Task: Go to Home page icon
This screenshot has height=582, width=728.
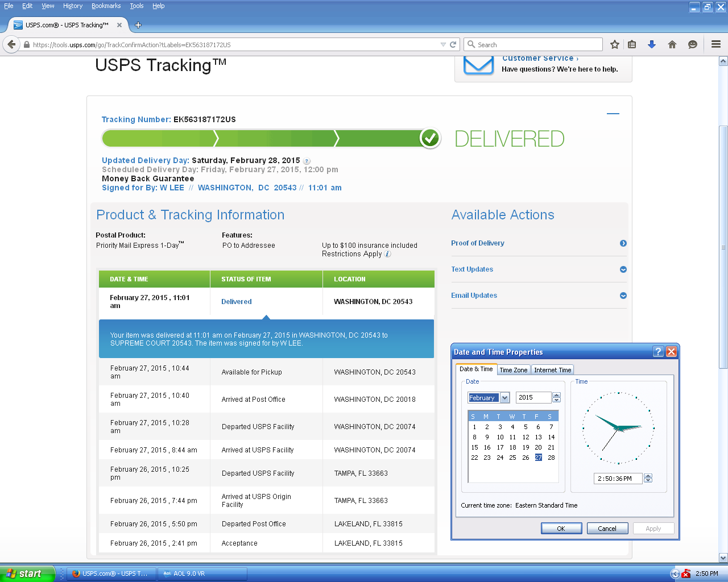Action: 672,44
